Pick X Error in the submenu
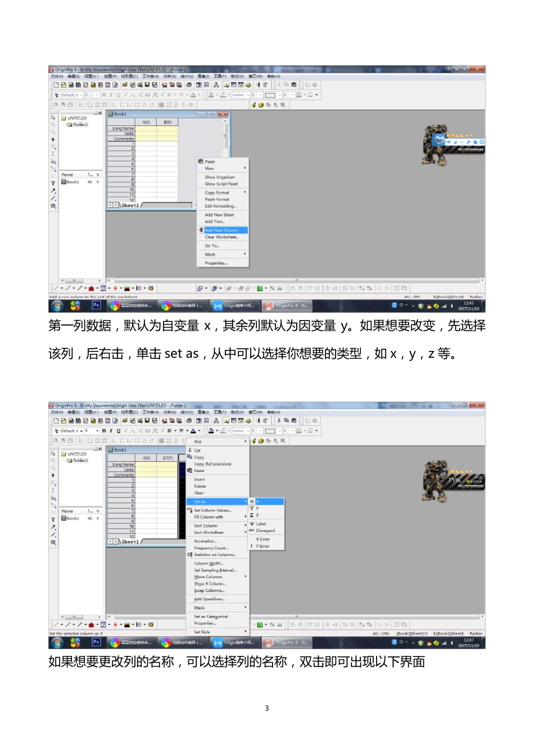This screenshot has width=534, height=756. click(x=266, y=539)
